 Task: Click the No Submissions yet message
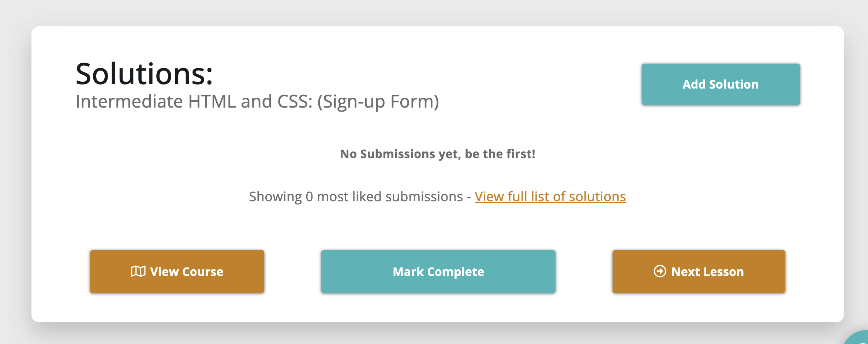(x=438, y=154)
